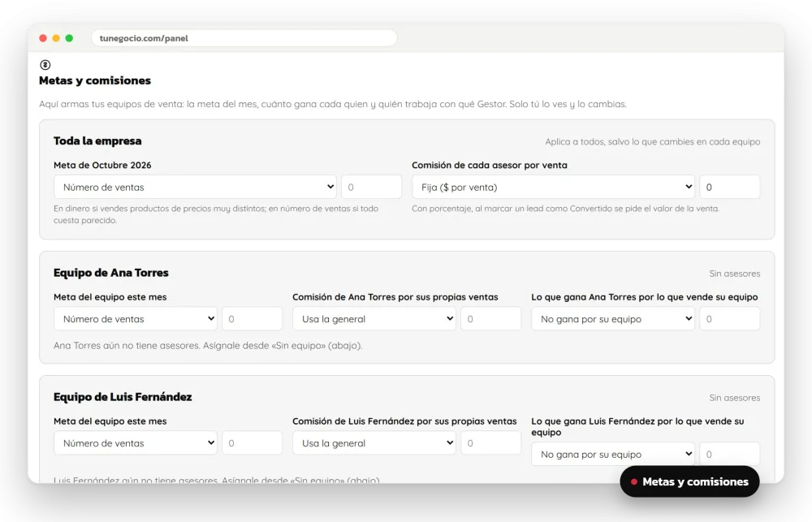Click the 'Equipo de Luis Fernández' heading
Image resolution: width=812 pixels, height=522 pixels.
[123, 397]
